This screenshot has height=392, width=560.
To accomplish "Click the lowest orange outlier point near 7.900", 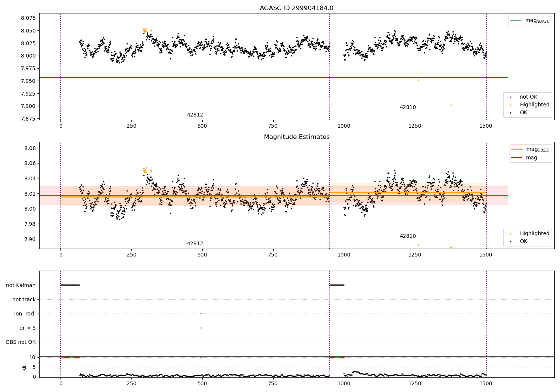I will (x=451, y=105).
